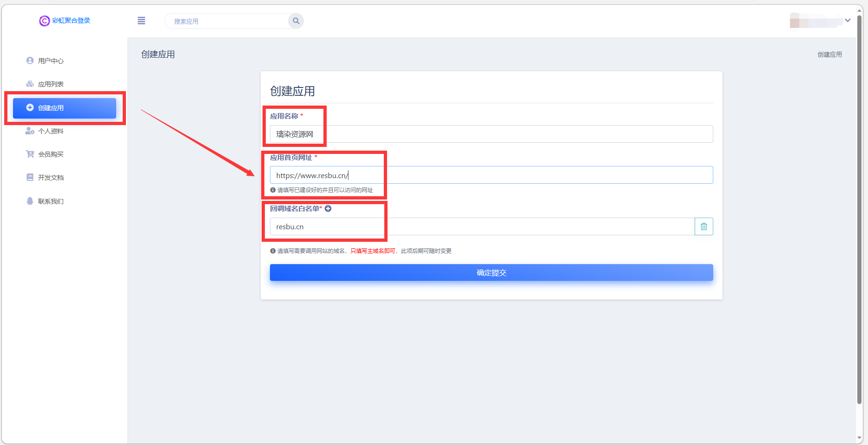Screen dimensions: 868x445
Task: Click the 开发文档 book icon
Action: pos(30,177)
